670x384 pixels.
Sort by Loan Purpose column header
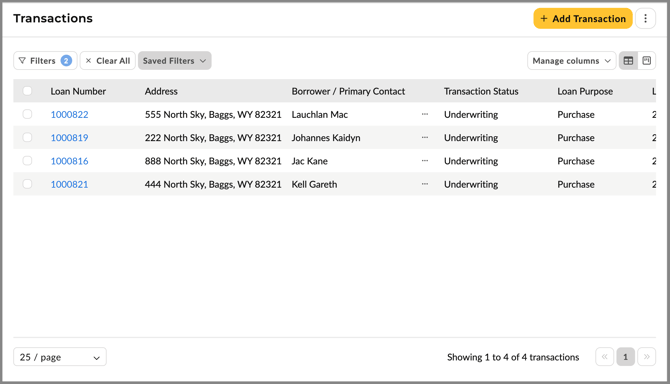click(585, 91)
